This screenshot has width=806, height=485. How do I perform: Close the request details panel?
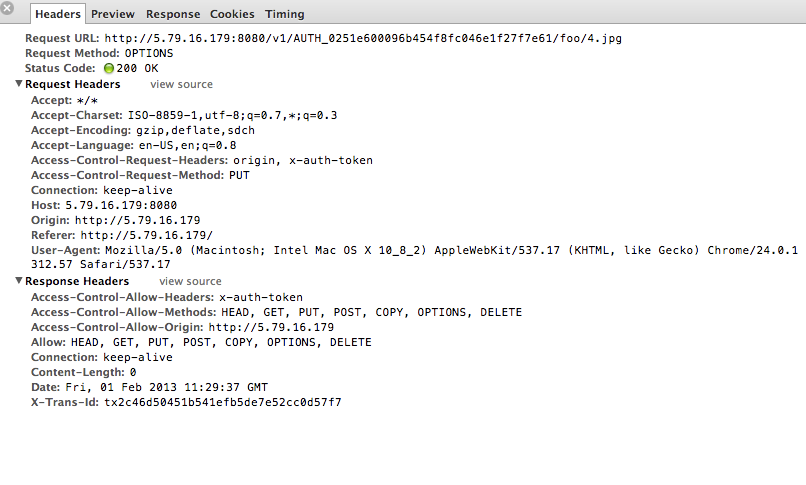pyautogui.click(x=7, y=8)
